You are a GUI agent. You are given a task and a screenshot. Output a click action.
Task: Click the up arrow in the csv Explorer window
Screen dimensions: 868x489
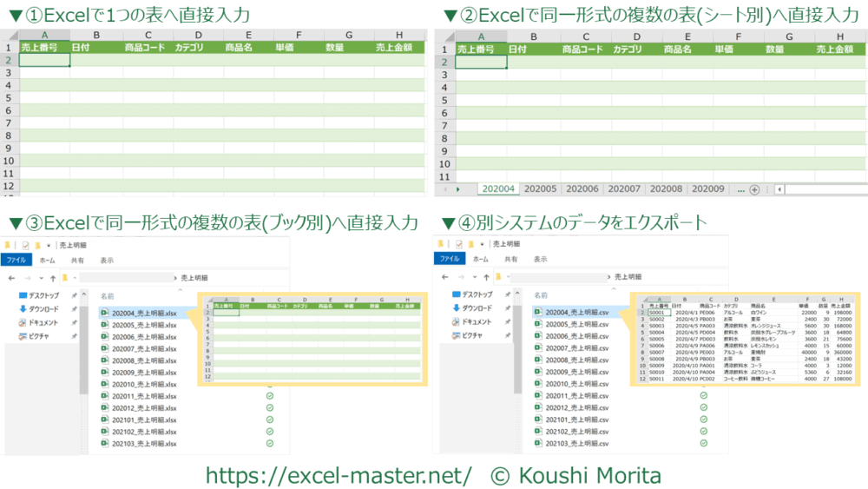point(485,277)
